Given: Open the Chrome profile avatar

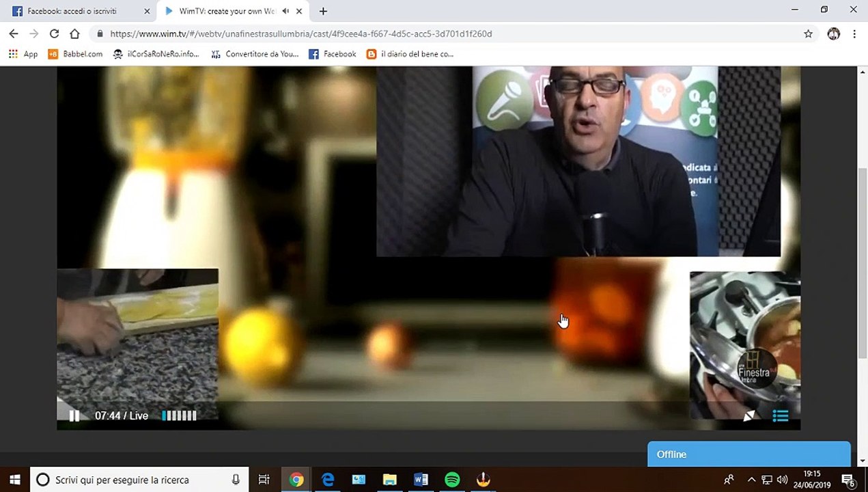Looking at the screenshot, I should tap(833, 33).
